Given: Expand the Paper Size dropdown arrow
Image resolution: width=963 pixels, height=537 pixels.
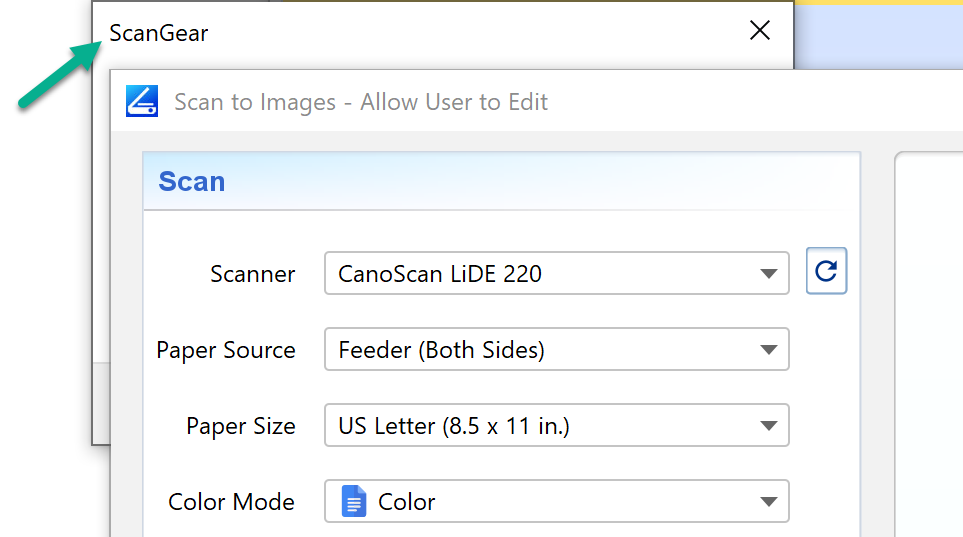Looking at the screenshot, I should pyautogui.click(x=768, y=426).
